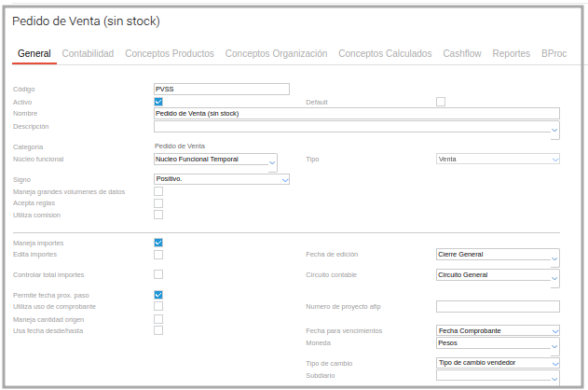Enable the Default checkbox
The height and width of the screenshot is (390, 588).
(441, 102)
